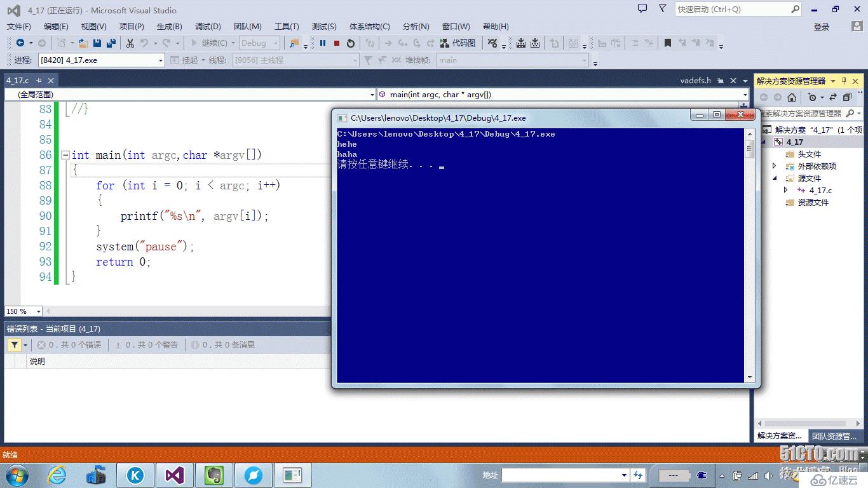Image resolution: width=868 pixels, height=488 pixels.
Task: Click the feedback speech bubble icon
Action: [x=642, y=9]
